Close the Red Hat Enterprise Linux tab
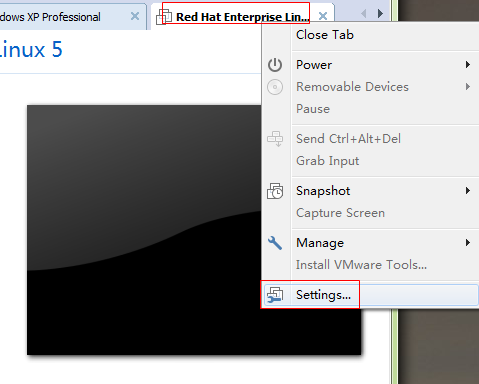 coord(323,16)
